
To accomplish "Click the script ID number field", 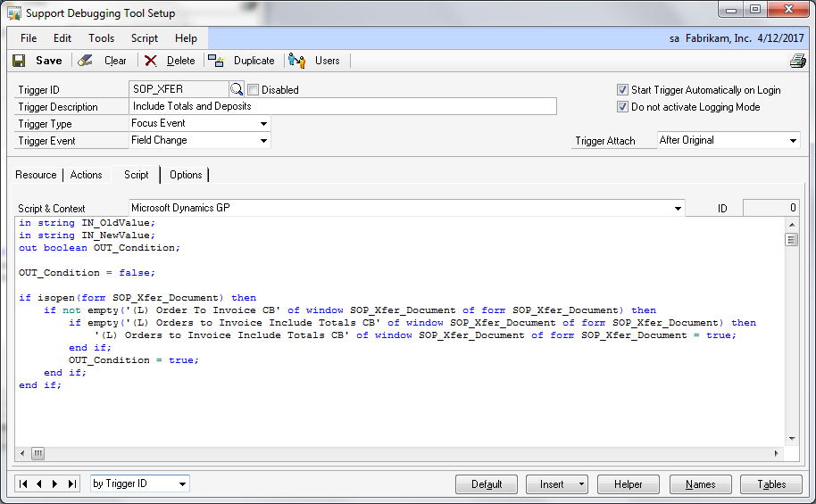I will (x=770, y=208).
